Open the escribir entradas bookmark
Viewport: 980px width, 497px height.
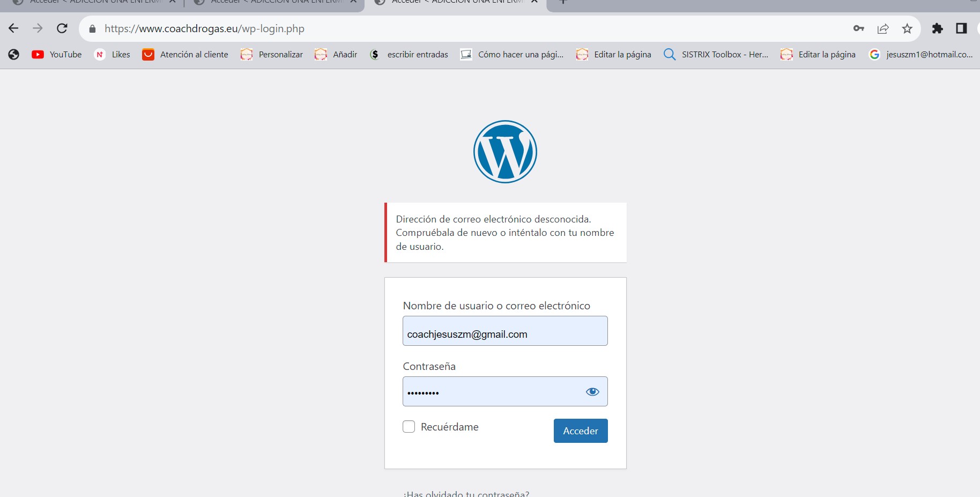point(409,54)
